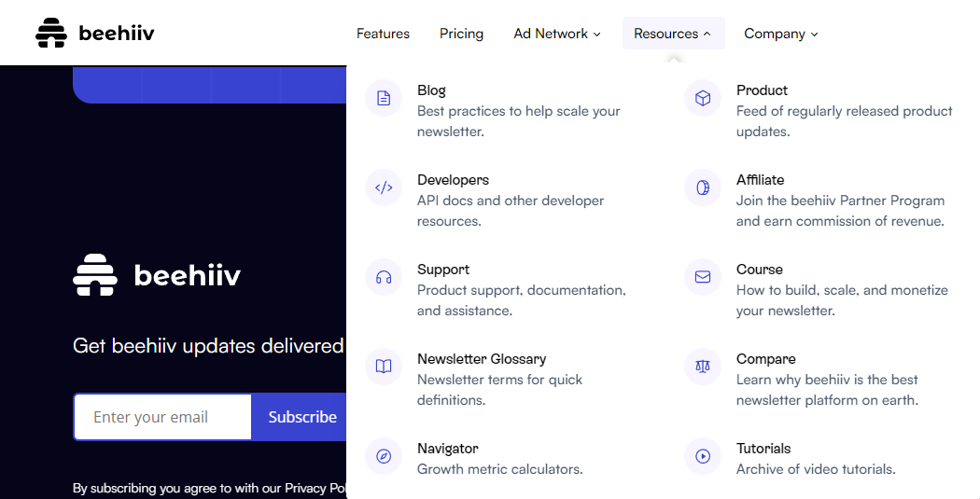This screenshot has height=499, width=980.
Task: Open the Pricing page link
Action: click(461, 34)
